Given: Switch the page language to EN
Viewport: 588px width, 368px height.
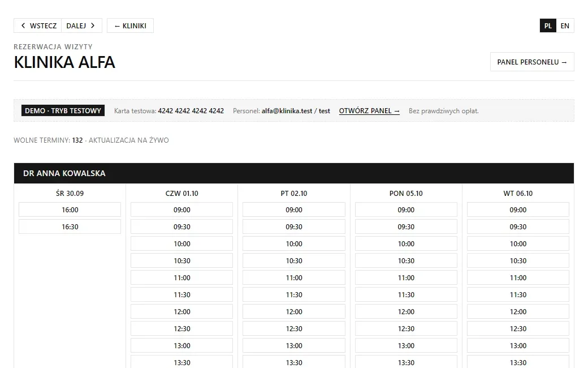Looking at the screenshot, I should [x=565, y=25].
